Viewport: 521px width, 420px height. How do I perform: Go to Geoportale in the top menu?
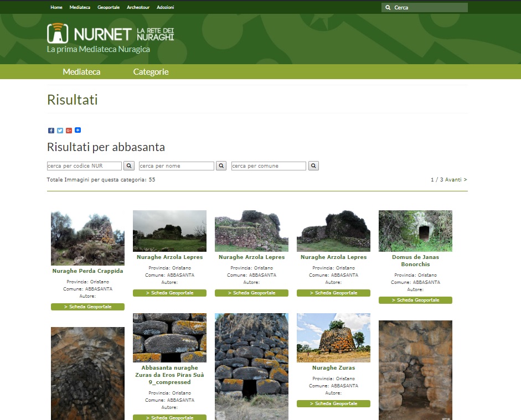point(109,7)
